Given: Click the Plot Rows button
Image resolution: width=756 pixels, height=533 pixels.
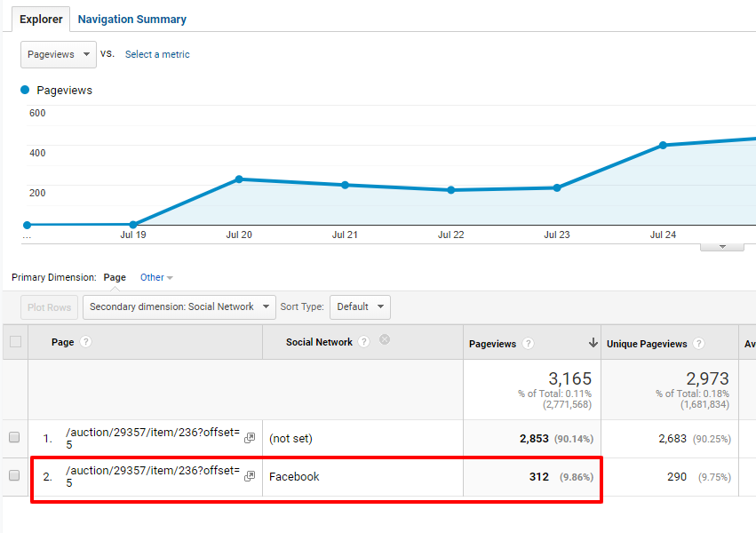Looking at the screenshot, I should [49, 306].
